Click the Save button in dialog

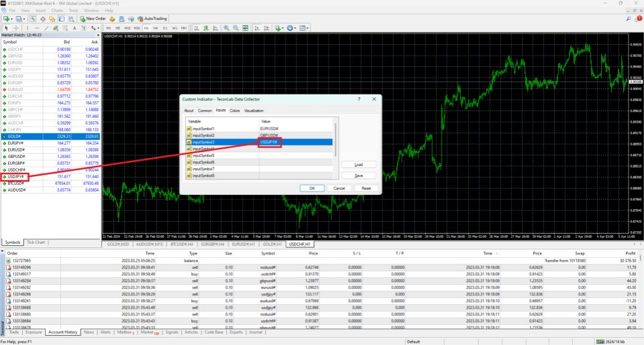358,176
